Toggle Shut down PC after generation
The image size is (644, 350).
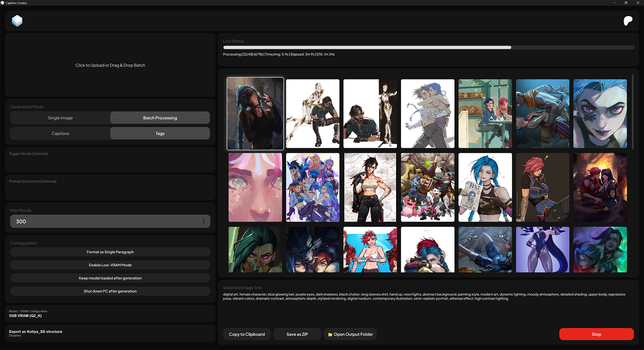[x=110, y=291]
